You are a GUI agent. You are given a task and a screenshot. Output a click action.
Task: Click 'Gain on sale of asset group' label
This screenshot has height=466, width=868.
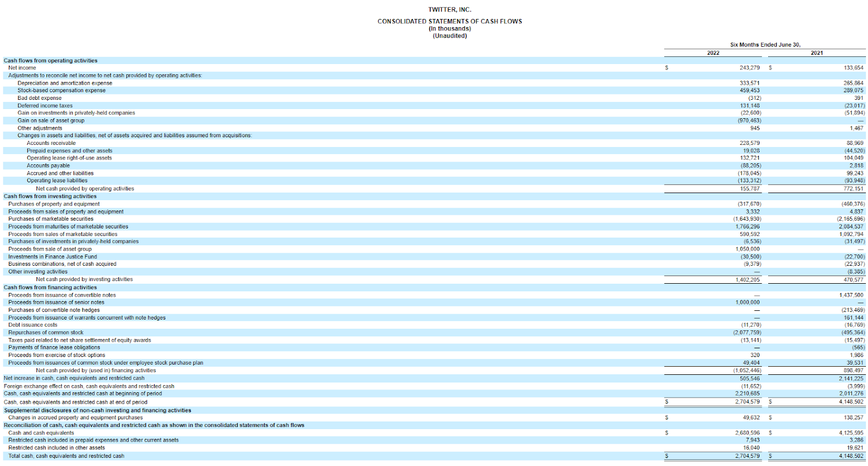pos(51,120)
